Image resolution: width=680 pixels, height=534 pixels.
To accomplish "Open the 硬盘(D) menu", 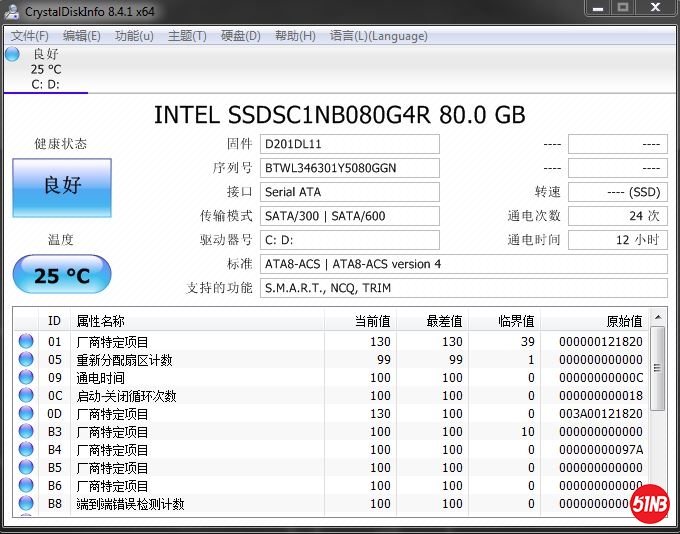I will coord(240,36).
